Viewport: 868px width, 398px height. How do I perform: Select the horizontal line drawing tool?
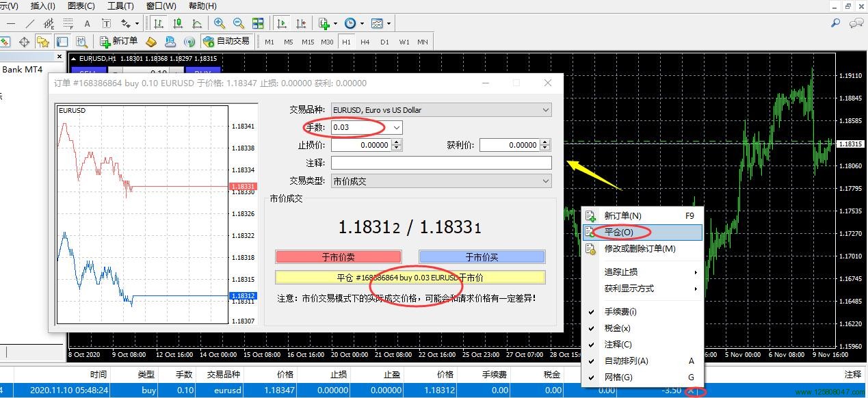11,23
